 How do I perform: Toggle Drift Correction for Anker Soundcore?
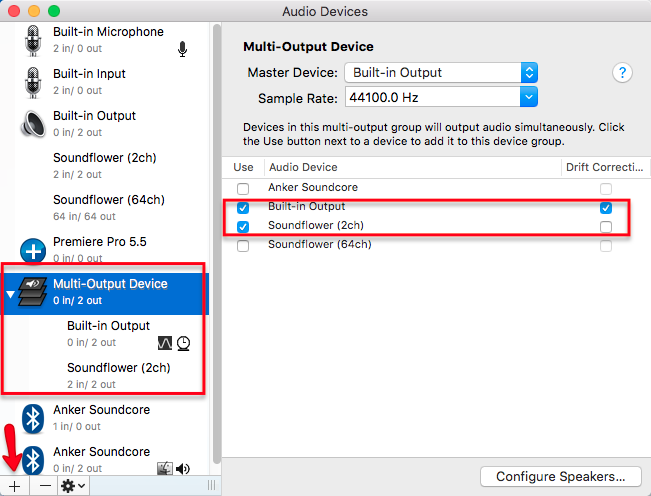pos(606,189)
